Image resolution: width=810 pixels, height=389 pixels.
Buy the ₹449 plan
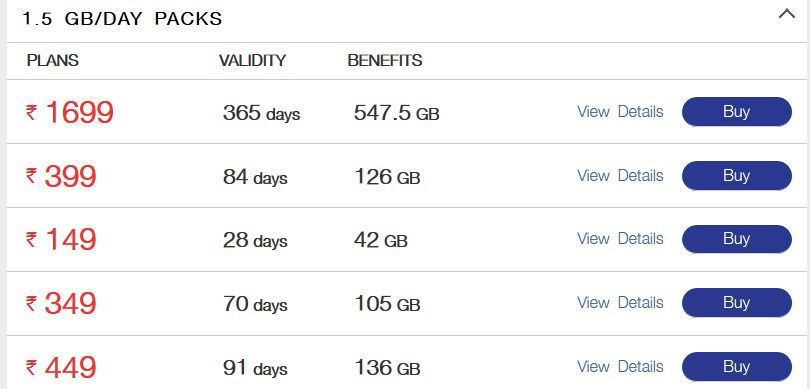737,366
